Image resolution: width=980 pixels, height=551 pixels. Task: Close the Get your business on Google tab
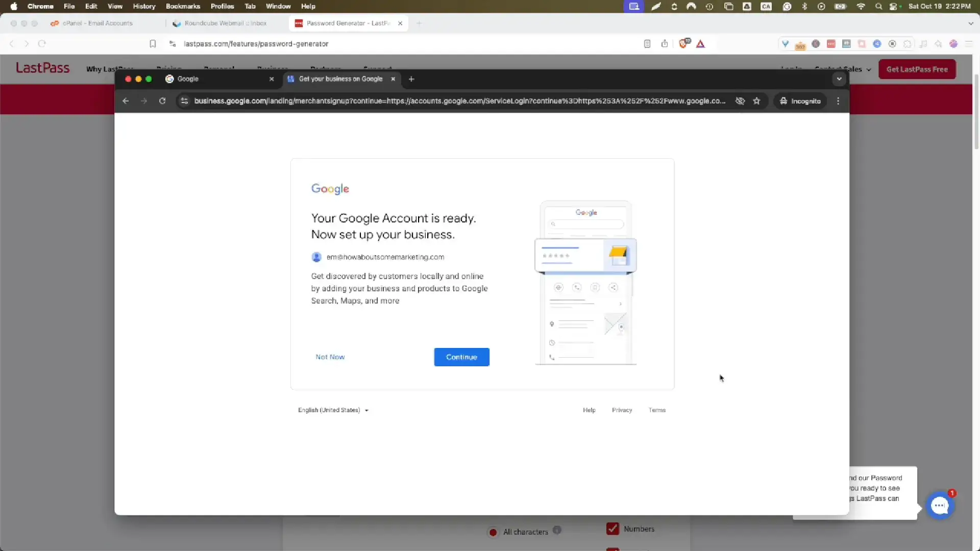pos(393,79)
